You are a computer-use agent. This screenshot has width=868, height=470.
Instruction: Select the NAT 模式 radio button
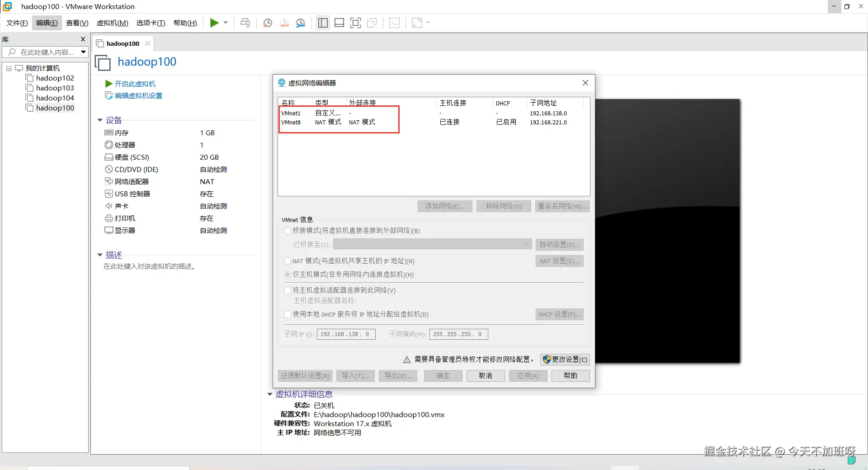pos(288,261)
